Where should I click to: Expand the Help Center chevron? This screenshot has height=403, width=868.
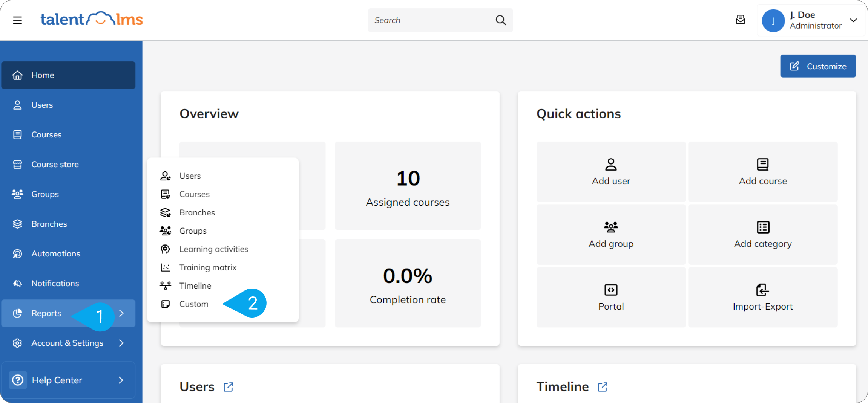(x=121, y=380)
